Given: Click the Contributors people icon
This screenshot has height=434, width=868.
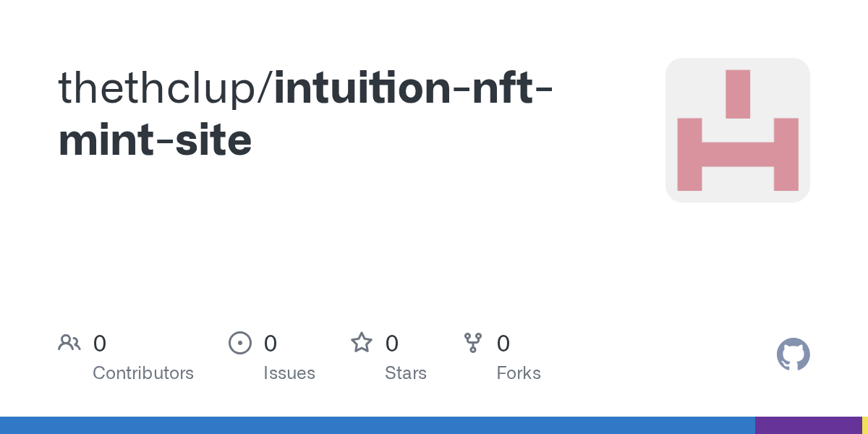Looking at the screenshot, I should (x=69, y=343).
